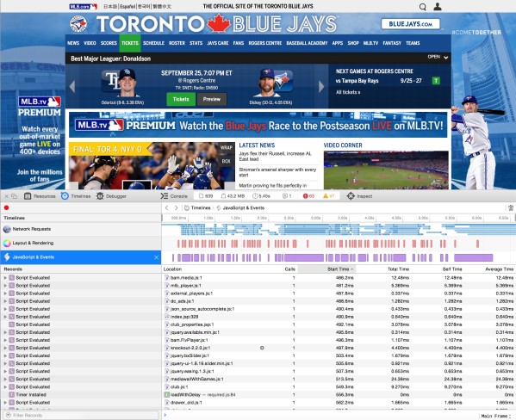Image resolution: width=516 pixels, height=420 pixels.
Task: Open the Español language link
Action: [x=127, y=7]
